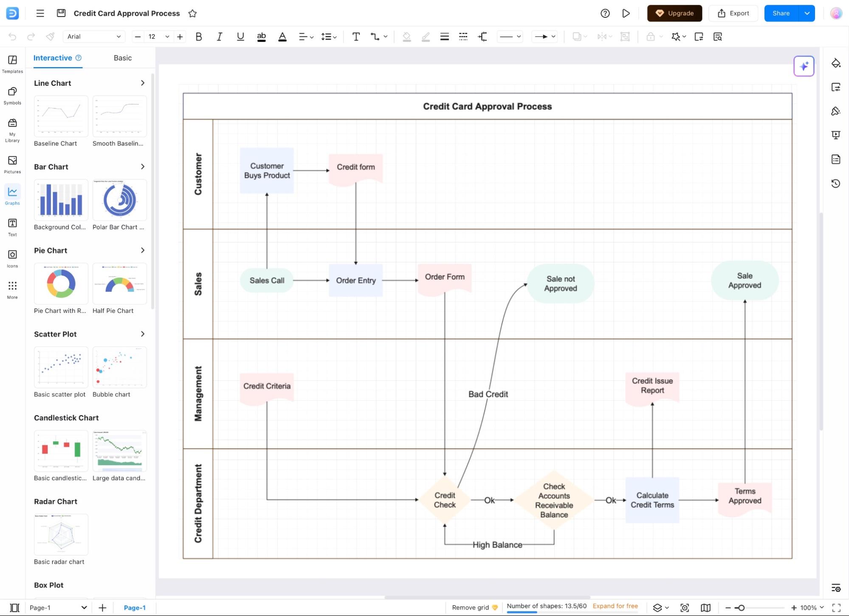The width and height of the screenshot is (849, 616).
Task: Star the Credit Card Approval Process document
Action: [192, 13]
